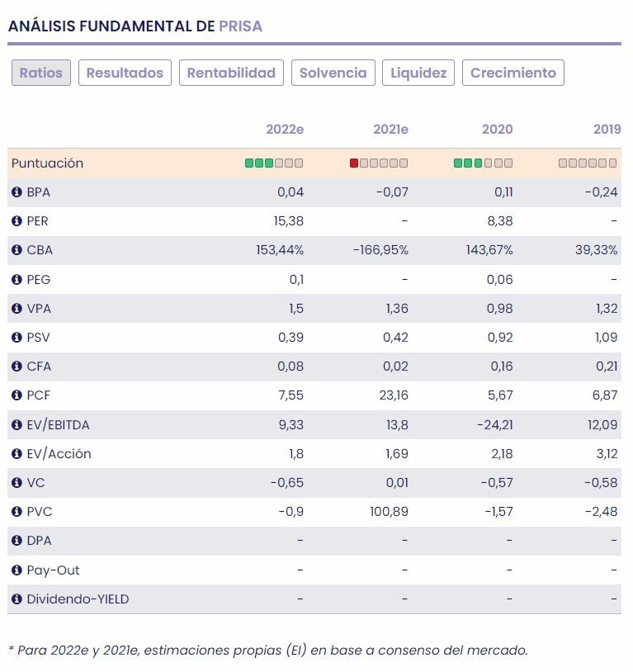Show info for the PVC ratio
633x672 pixels.
[x=17, y=512]
